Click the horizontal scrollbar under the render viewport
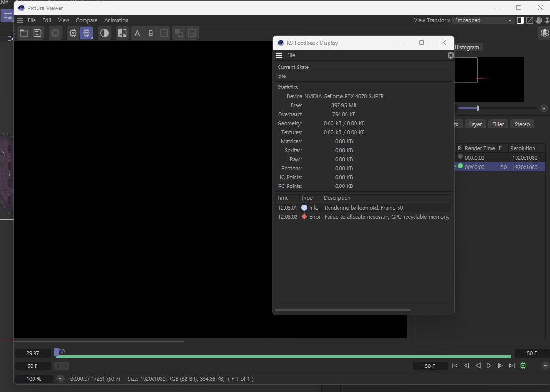Image resolution: width=550 pixels, height=392 pixels. click(99, 341)
